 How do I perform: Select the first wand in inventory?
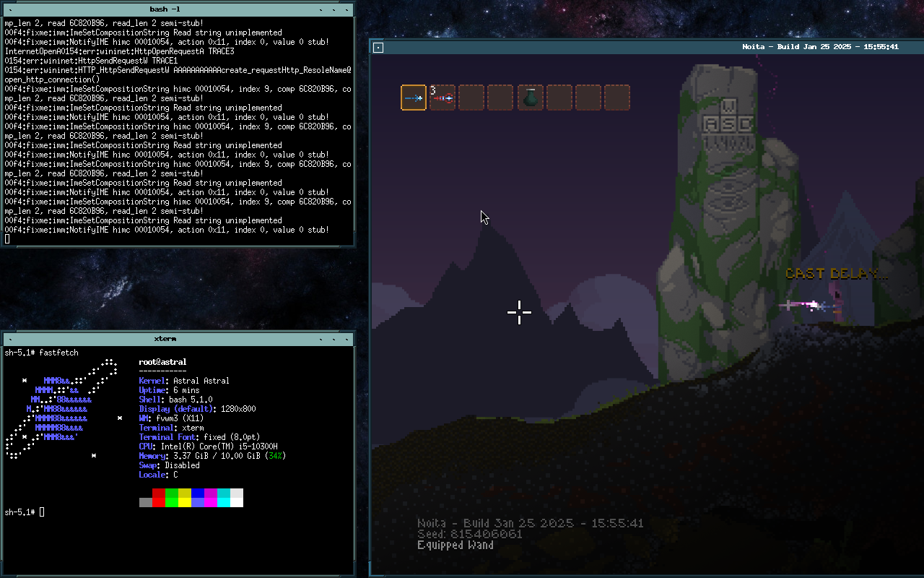pos(414,98)
